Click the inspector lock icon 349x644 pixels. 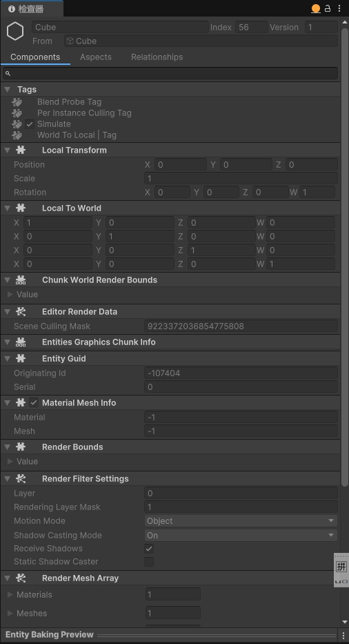pyautogui.click(x=328, y=8)
